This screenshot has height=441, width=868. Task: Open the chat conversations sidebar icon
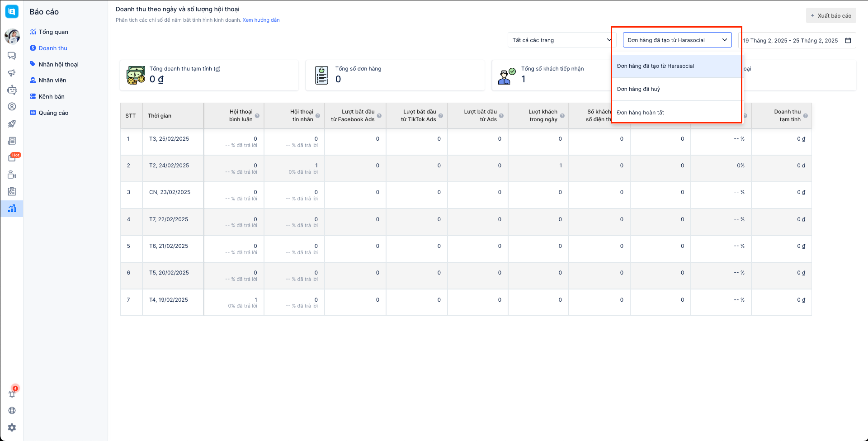pyautogui.click(x=12, y=56)
